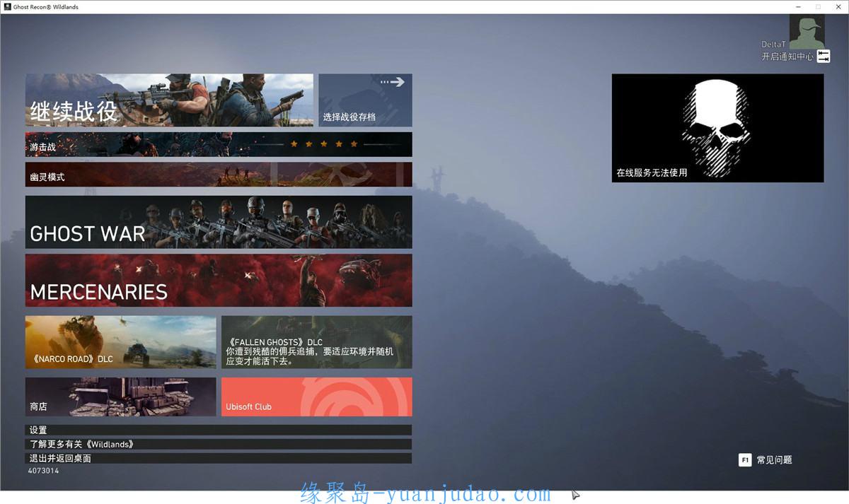
Task: Click the 开启通知中心 label
Action: coord(787,57)
